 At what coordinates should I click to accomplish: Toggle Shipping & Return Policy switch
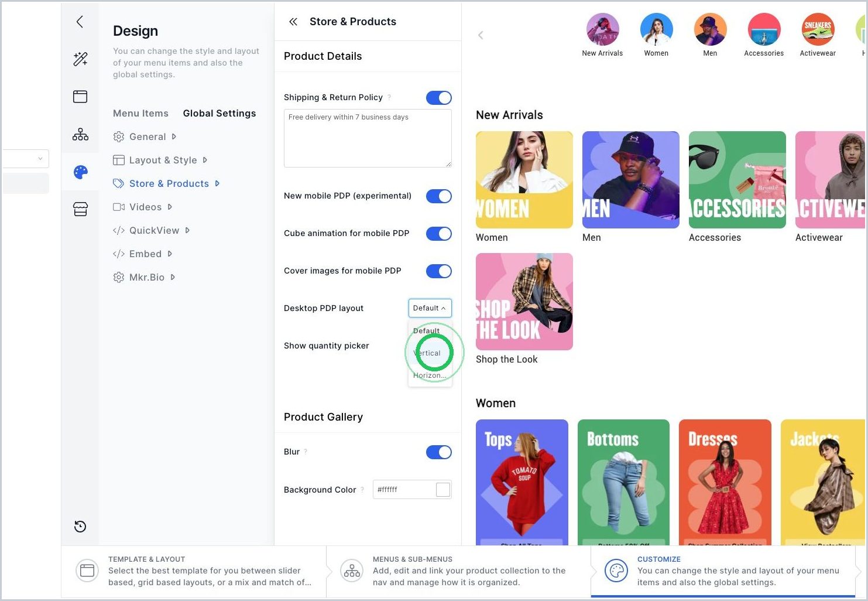[438, 98]
